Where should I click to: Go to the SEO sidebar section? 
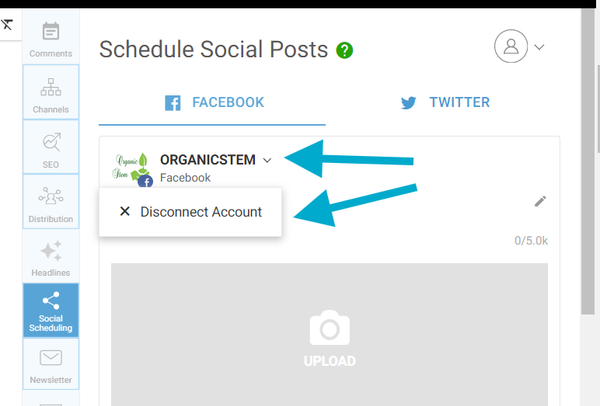click(51, 147)
